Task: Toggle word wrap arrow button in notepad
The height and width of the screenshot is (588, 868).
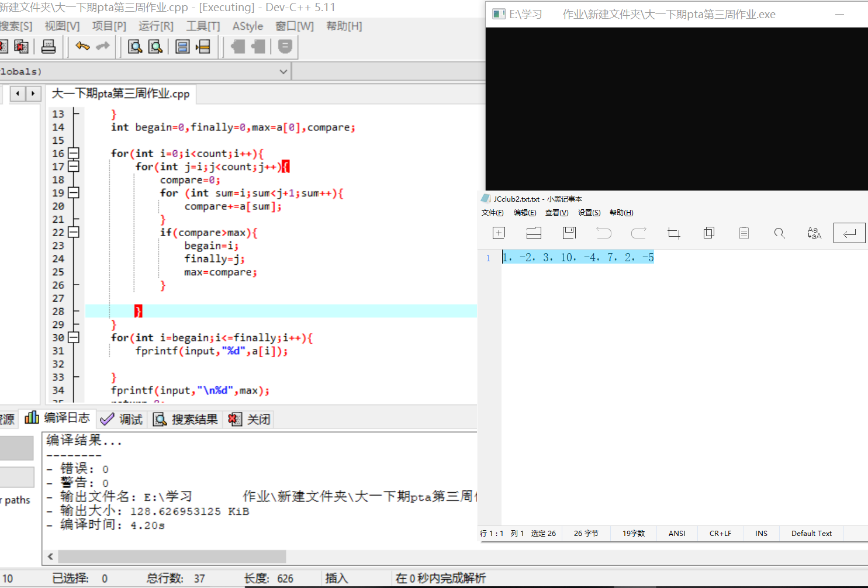Action: (x=849, y=233)
